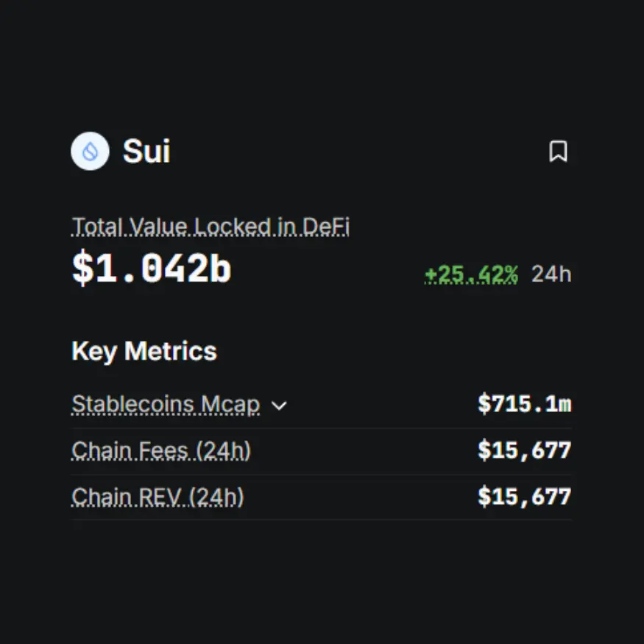Click the Chain REV $15,677 value
The image size is (644, 644).
[524, 497]
